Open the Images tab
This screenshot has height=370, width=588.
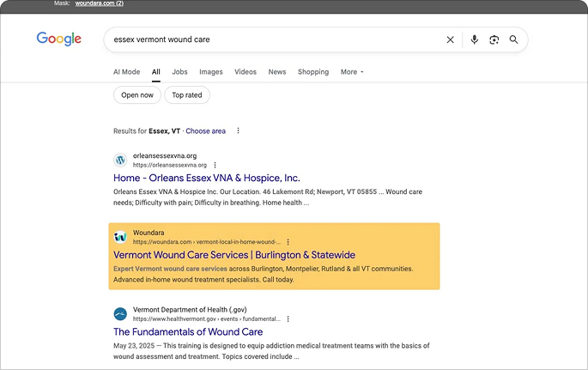pyautogui.click(x=211, y=72)
